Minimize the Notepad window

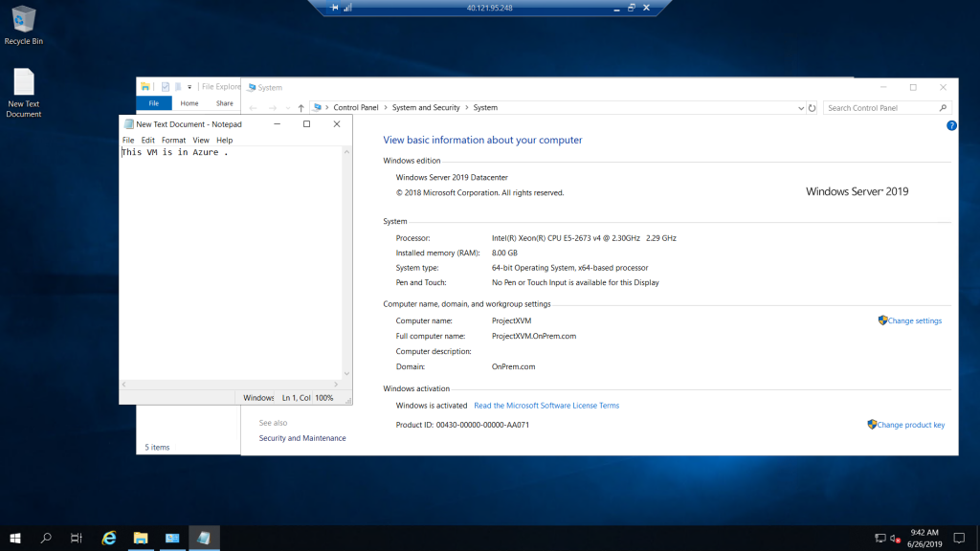[x=277, y=123]
